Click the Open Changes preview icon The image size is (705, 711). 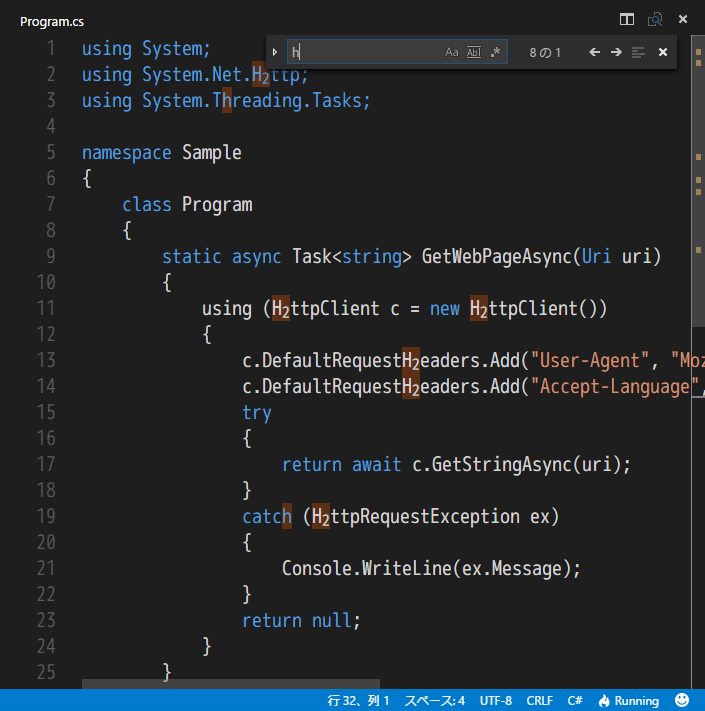[x=655, y=19]
